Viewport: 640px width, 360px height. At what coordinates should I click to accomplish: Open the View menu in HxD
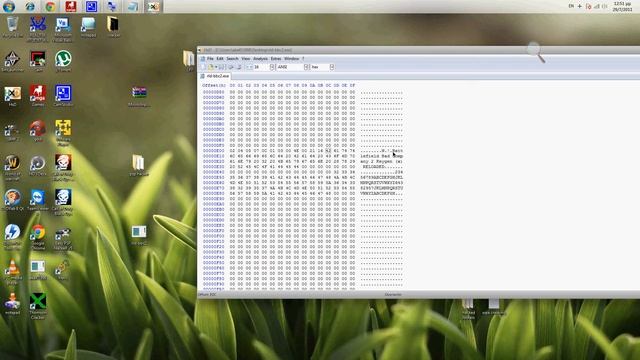point(245,59)
